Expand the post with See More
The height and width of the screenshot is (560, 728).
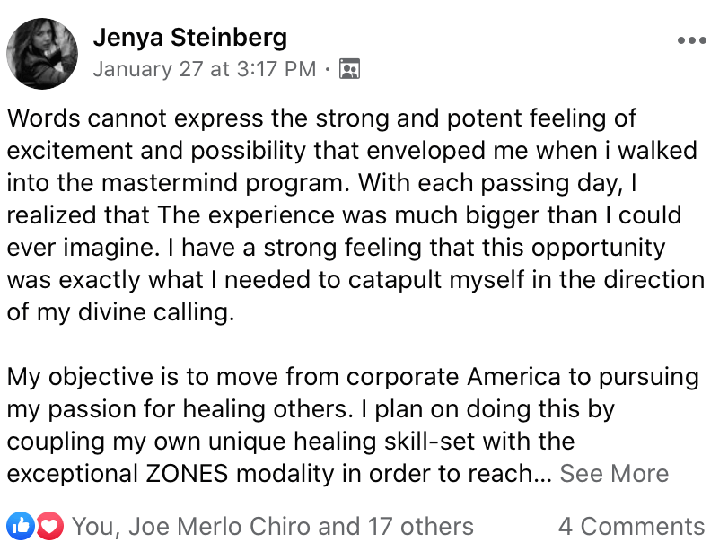pyautogui.click(x=614, y=474)
